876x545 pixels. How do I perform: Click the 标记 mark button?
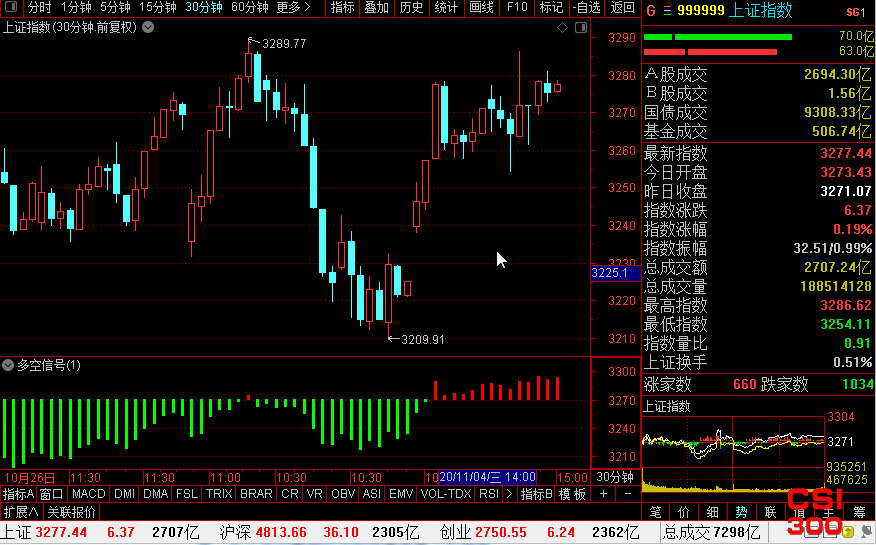point(551,7)
